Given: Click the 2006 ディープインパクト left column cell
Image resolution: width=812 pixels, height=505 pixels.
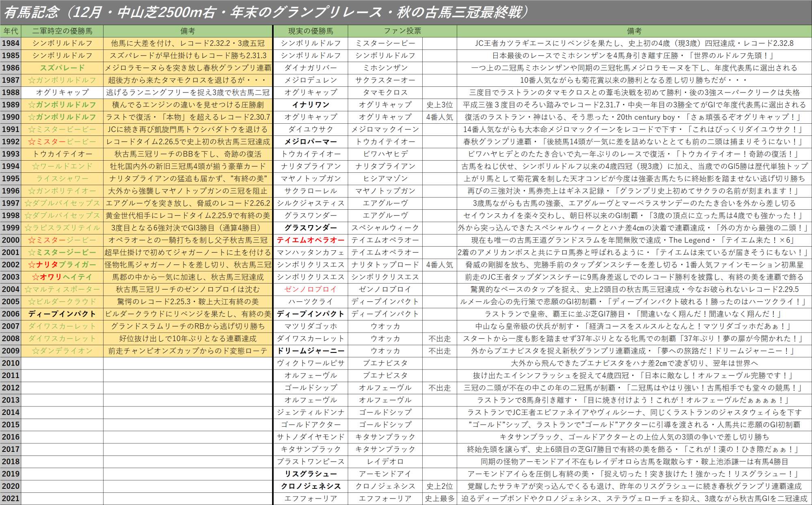Looking at the screenshot, I should [x=62, y=314].
